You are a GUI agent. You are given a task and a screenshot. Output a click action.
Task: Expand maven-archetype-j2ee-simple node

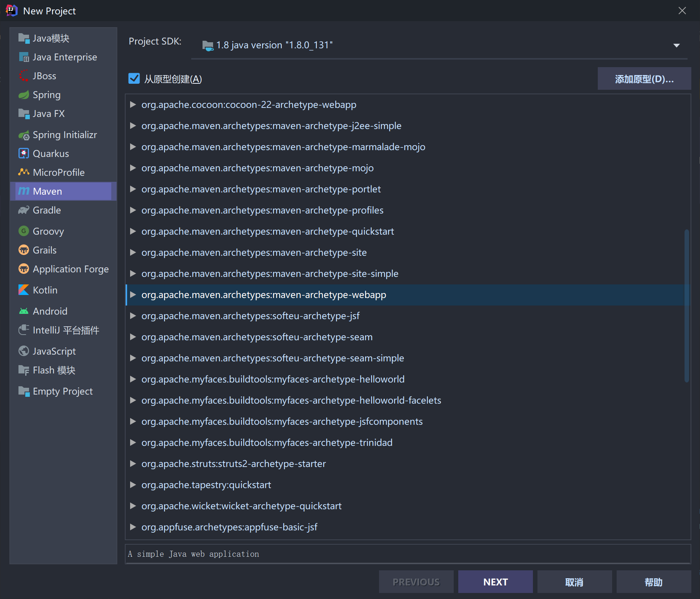133,126
